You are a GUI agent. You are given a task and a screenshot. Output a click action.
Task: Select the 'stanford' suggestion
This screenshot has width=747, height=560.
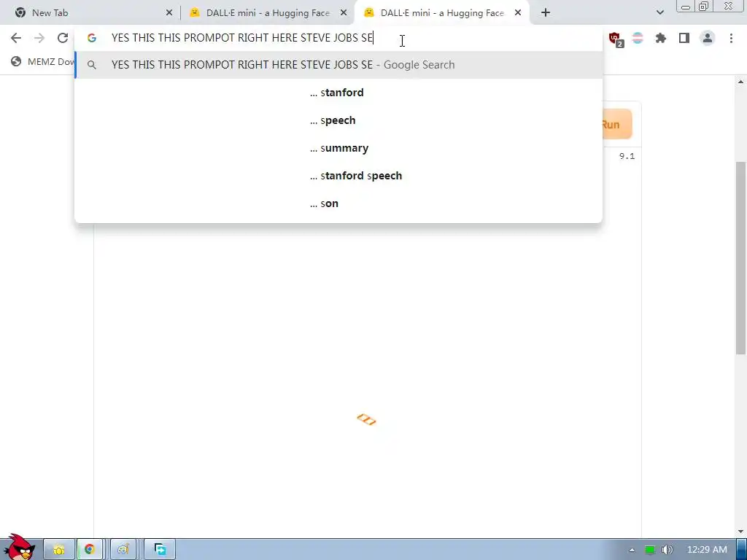coord(338,93)
